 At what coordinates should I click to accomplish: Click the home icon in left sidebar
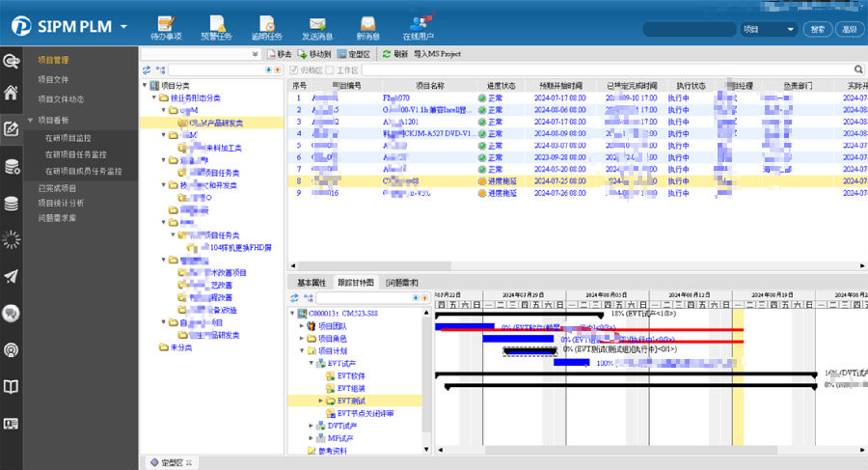tap(12, 94)
